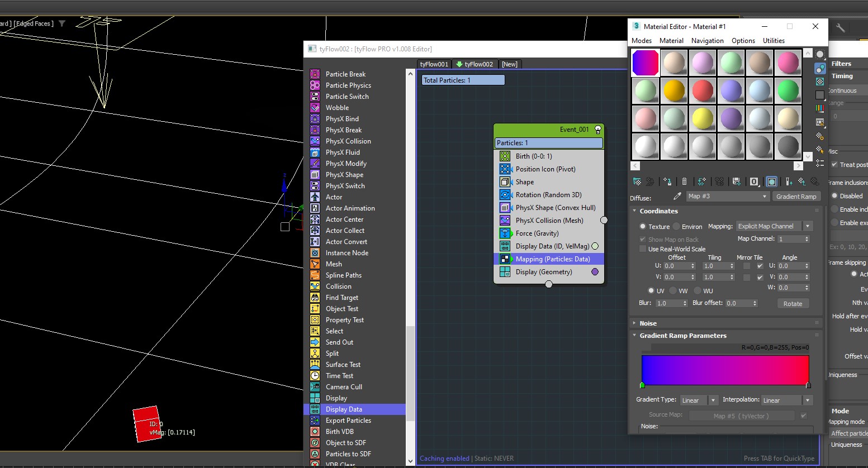868x468 pixels.
Task: Pick material with the Diffuse eyedropper icon
Action: point(677,196)
